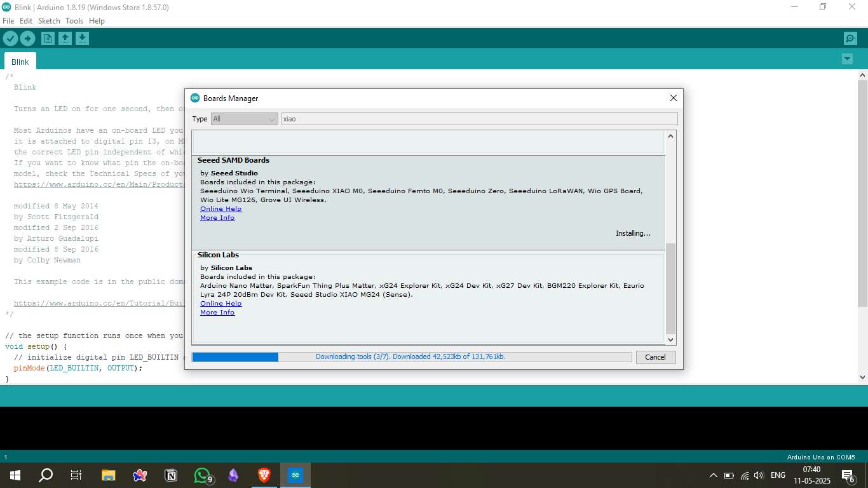Open Windows taskbar search
868x488 pixels.
46,475
